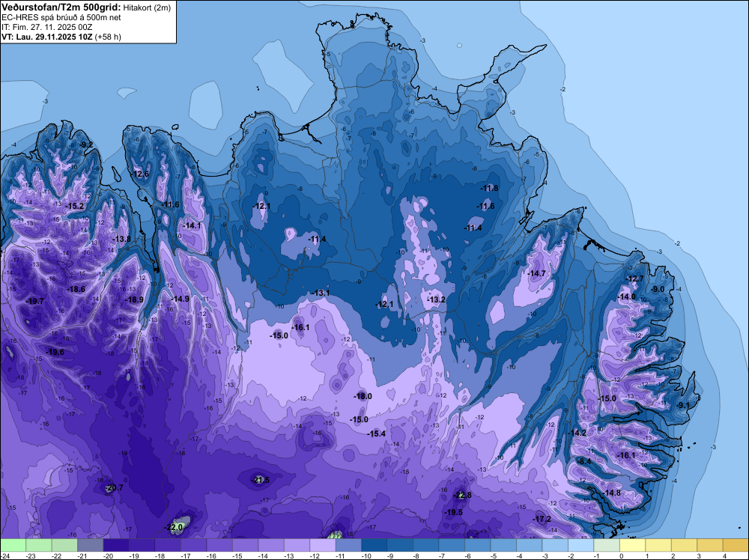Click the title text Veðurstofan/T2m 500grid
Viewport: 749px width, 560px height.
click(61, 7)
